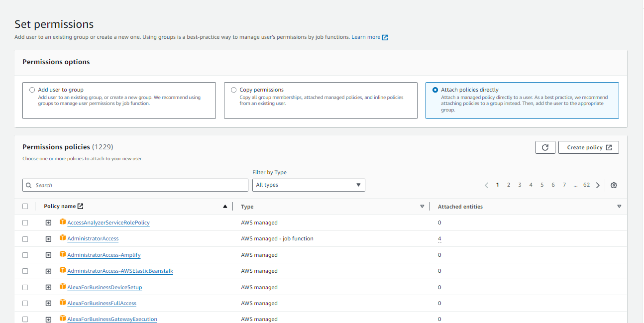Open table settings with the gear icon
Screen dimensions: 644x323
(x=614, y=185)
